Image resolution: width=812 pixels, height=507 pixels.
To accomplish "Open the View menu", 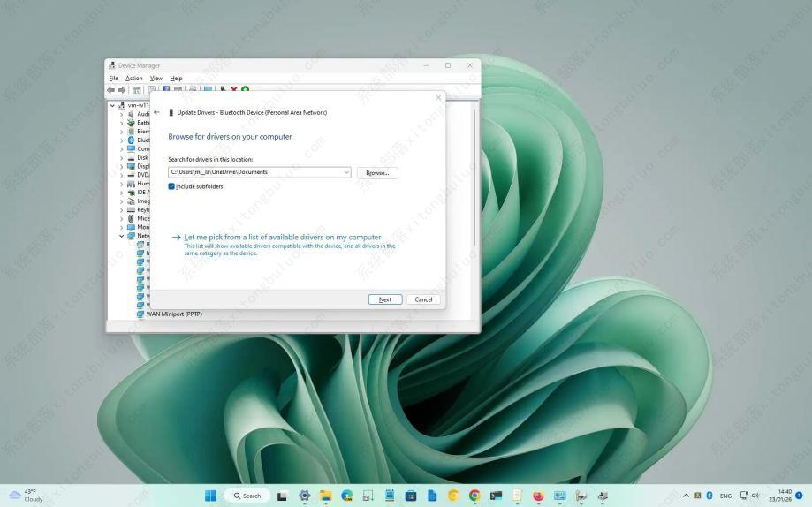I will (x=156, y=78).
